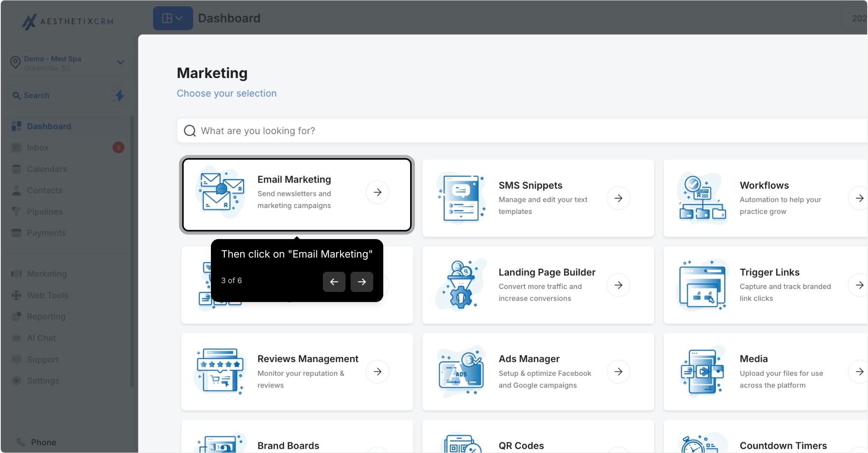Viewport: 868px width, 453px height.
Task: Click the quick actions lightning bolt icon
Action: pyautogui.click(x=119, y=96)
